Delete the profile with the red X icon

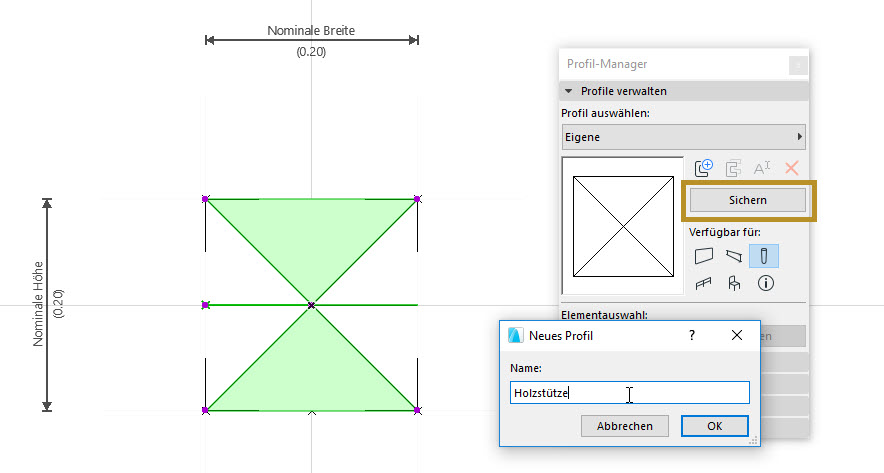pos(792,168)
